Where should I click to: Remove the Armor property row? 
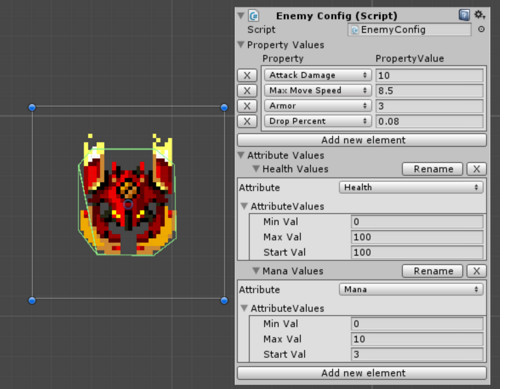(247, 106)
